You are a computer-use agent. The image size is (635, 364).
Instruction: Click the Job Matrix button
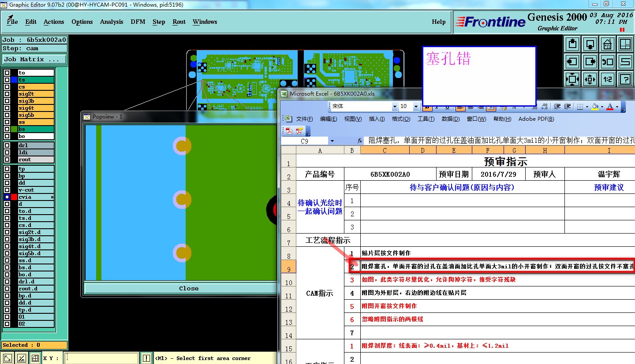point(35,59)
